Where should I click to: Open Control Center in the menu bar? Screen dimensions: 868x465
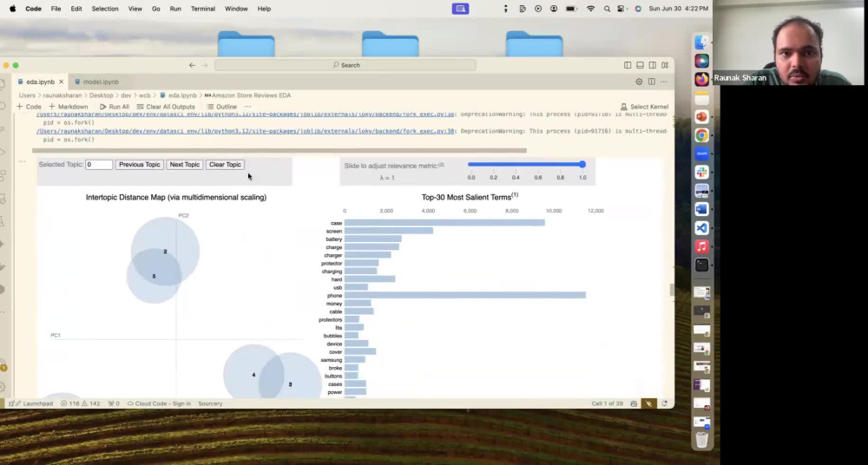click(621, 9)
